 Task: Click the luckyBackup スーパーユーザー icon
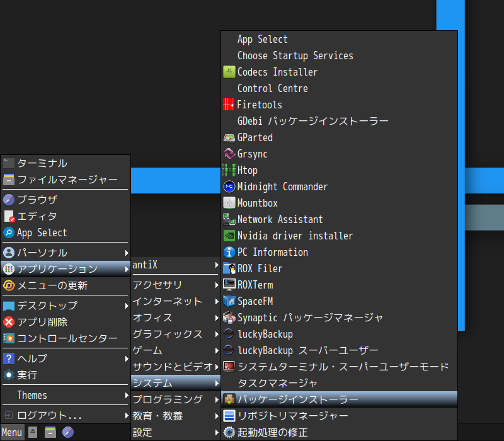[x=229, y=350]
